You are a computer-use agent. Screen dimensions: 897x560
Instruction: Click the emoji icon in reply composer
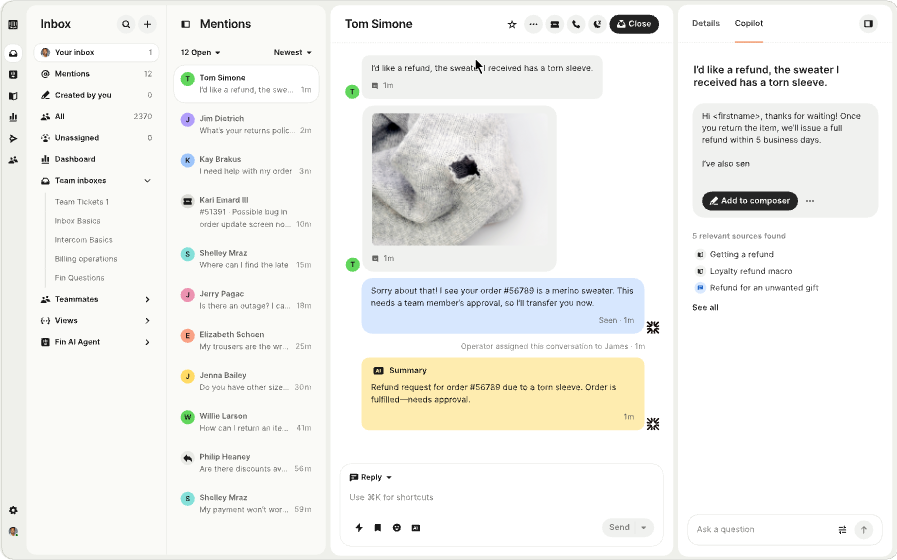[397, 527]
